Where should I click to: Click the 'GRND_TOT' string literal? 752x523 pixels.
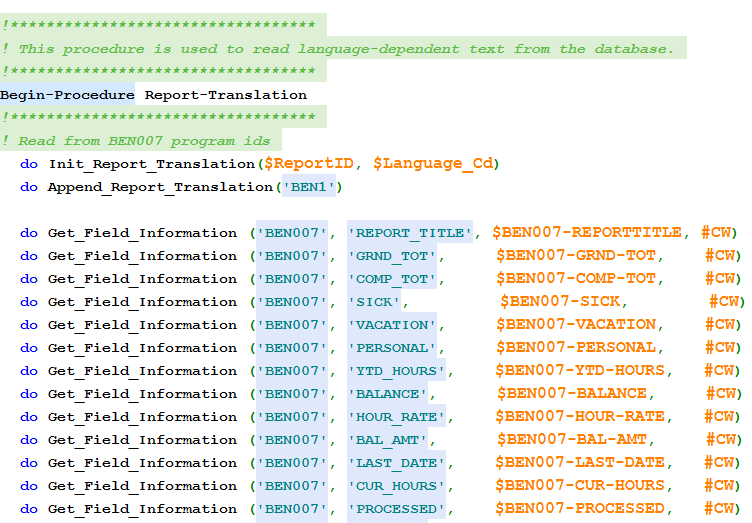(392, 256)
